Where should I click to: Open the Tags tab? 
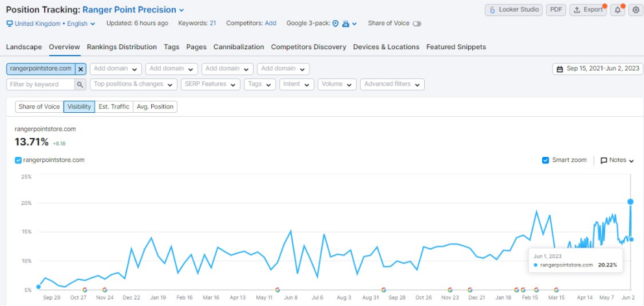(x=171, y=47)
